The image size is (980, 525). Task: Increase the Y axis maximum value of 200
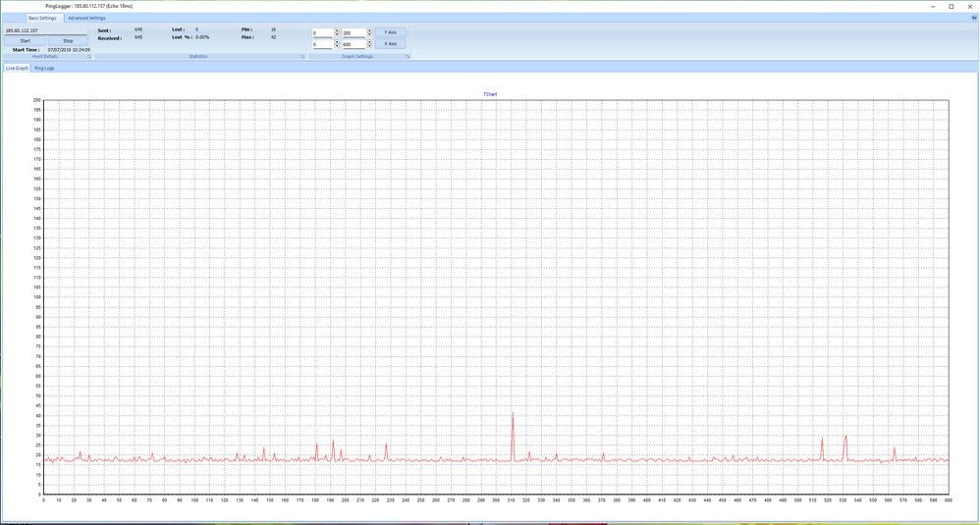369,30
